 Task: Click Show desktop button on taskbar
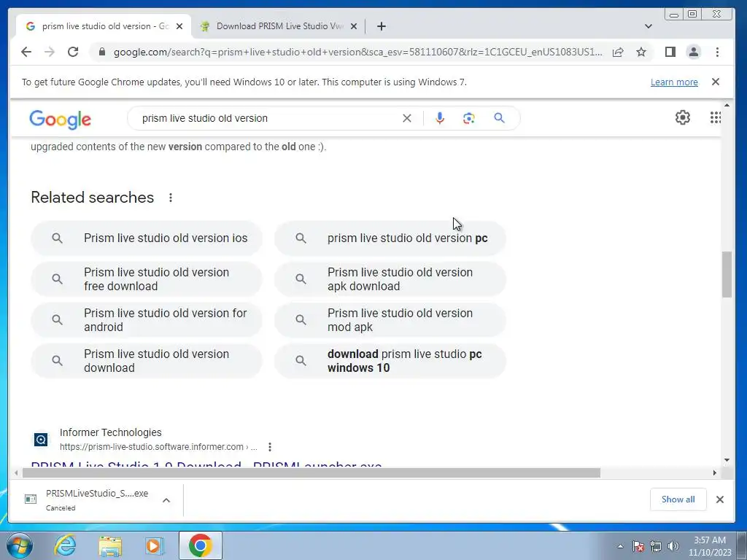[x=742, y=545]
